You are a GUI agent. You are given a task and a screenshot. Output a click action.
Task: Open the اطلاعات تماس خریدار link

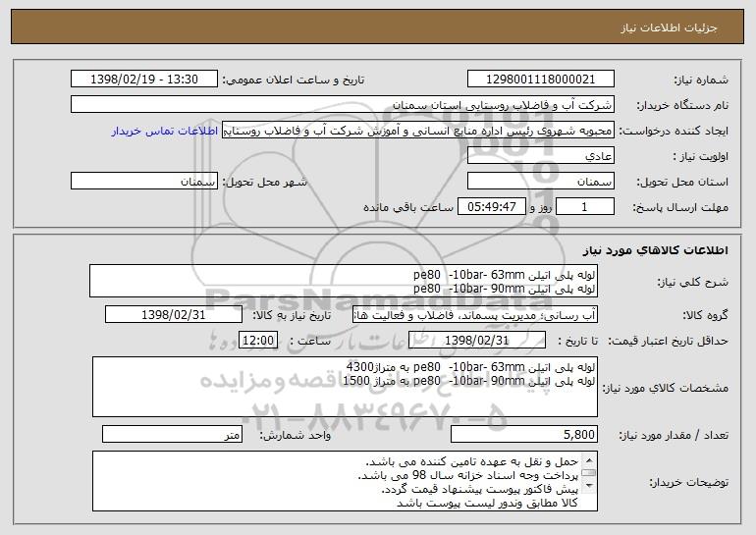pos(164,132)
